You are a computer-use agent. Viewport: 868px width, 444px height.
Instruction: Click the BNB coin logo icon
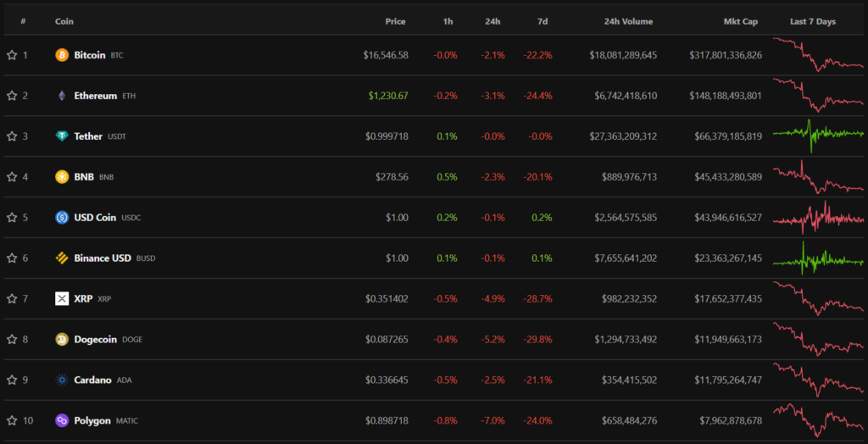[62, 177]
